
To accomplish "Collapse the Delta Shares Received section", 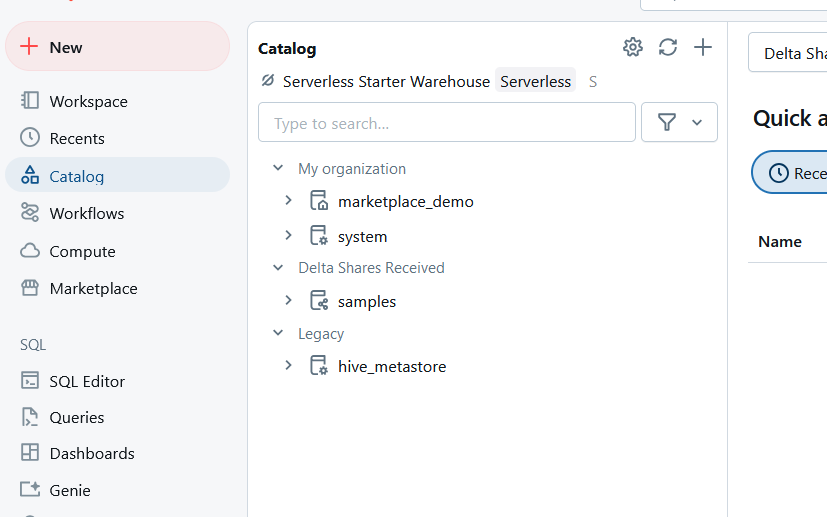I will pos(278,267).
